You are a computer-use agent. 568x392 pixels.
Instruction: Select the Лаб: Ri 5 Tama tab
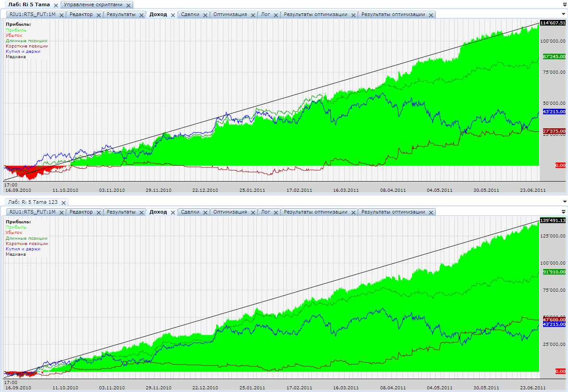pos(29,5)
